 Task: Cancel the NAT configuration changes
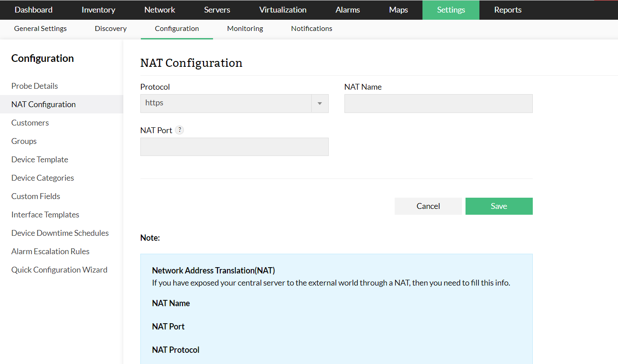coord(428,206)
